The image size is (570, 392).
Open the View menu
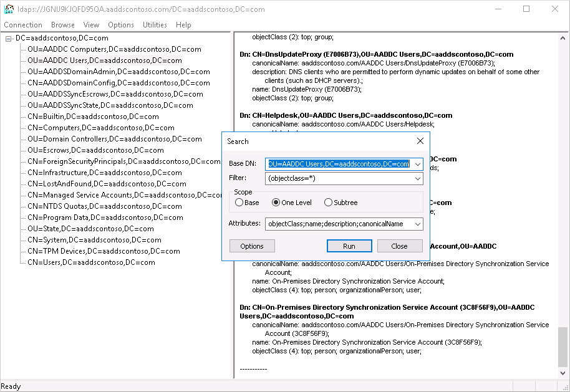pyautogui.click(x=91, y=25)
